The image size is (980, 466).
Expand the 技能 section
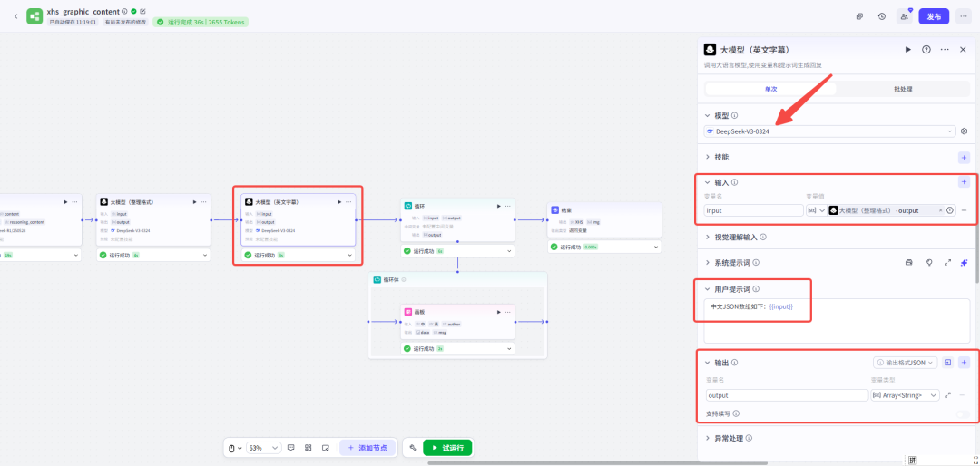tap(708, 157)
